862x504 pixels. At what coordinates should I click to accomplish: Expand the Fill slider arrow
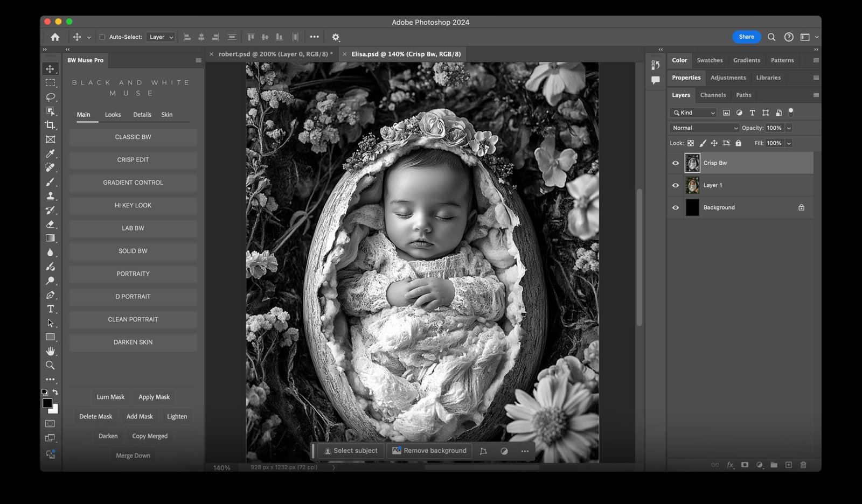click(789, 143)
